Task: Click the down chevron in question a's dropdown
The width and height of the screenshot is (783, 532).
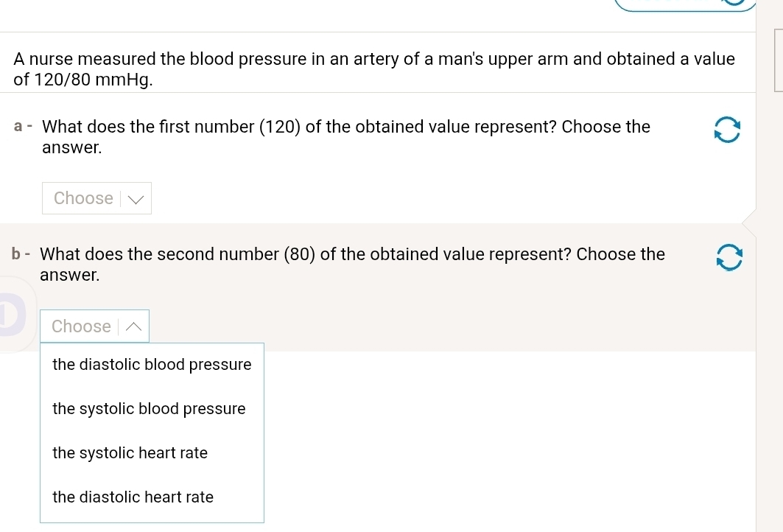Action: point(136,198)
